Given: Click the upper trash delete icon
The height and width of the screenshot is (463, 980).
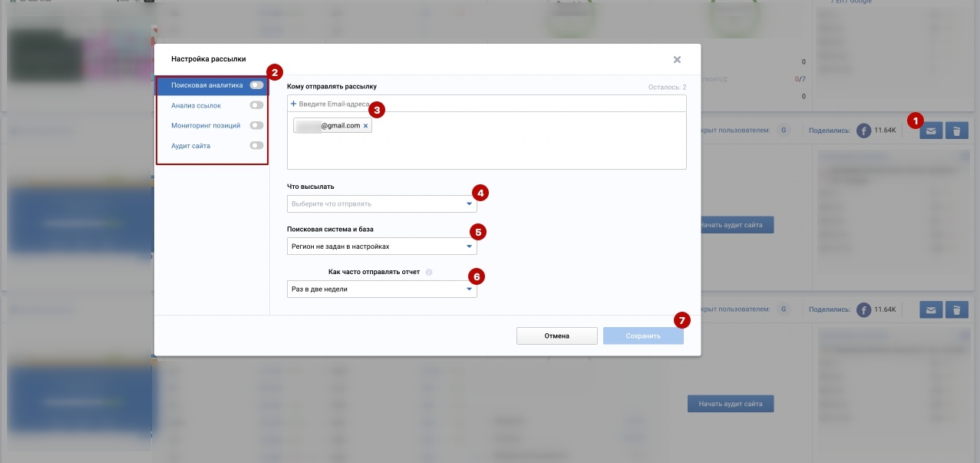Looking at the screenshot, I should [956, 131].
